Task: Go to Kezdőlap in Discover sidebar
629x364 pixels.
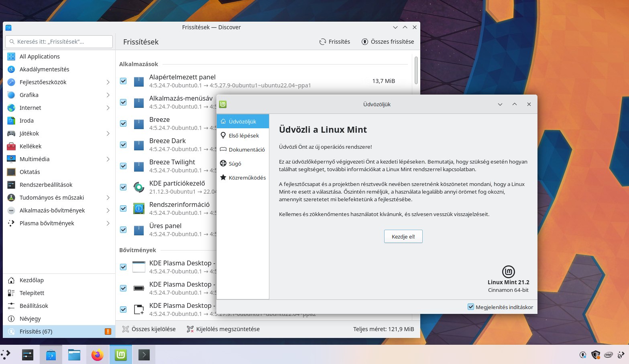Action: point(59,280)
